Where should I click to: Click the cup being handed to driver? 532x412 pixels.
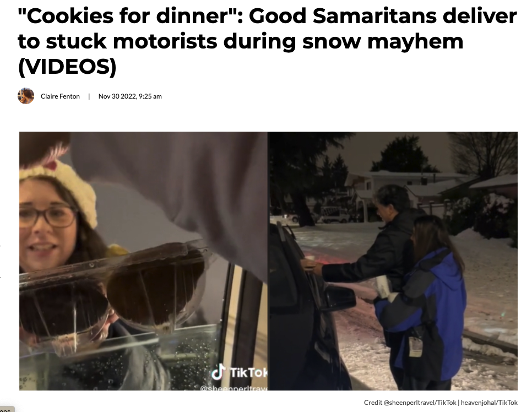(310, 261)
